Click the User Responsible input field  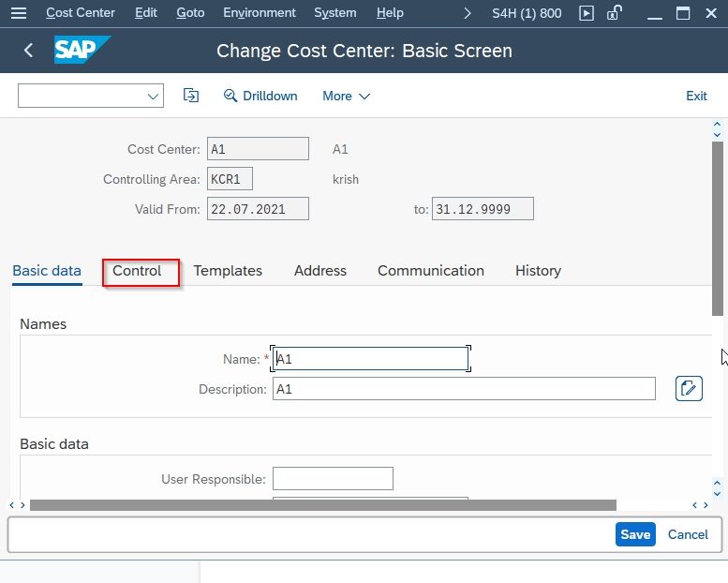tap(333, 478)
